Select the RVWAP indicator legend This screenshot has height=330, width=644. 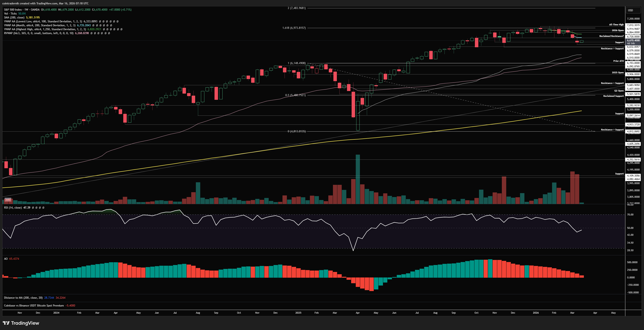pyautogui.click(x=38, y=33)
